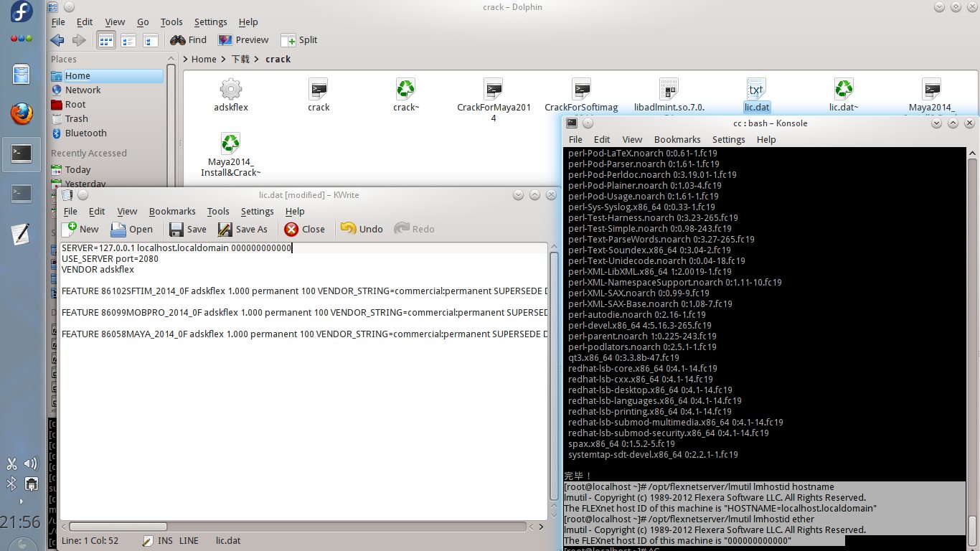980x551 pixels.
Task: Expand breadcrumb arrow after 下載
Action: [258, 60]
